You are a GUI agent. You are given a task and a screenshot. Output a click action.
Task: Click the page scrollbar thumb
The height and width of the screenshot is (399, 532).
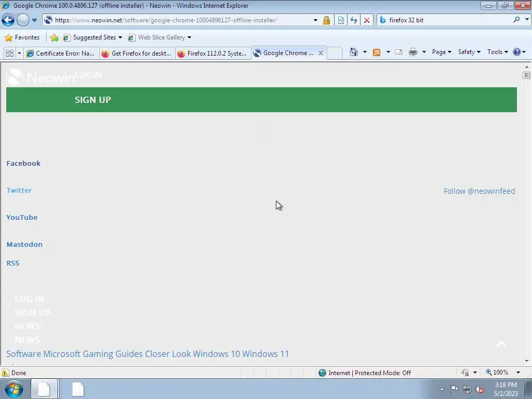click(527, 75)
